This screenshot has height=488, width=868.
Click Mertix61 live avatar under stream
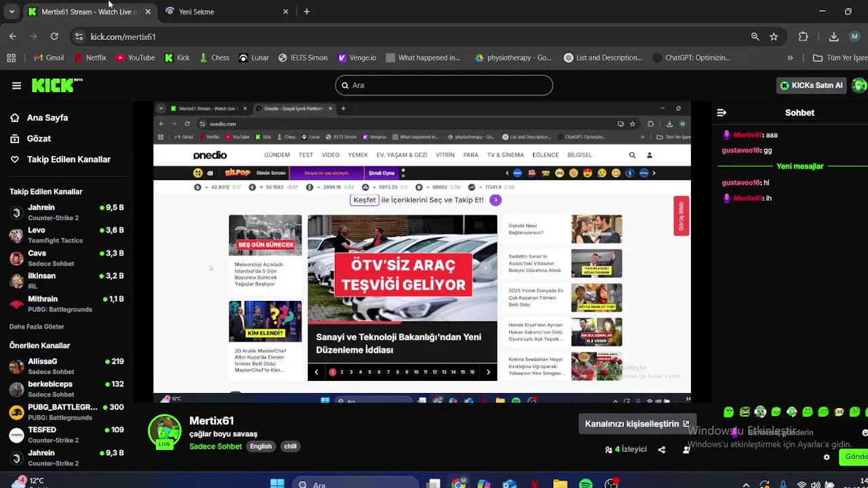(165, 432)
